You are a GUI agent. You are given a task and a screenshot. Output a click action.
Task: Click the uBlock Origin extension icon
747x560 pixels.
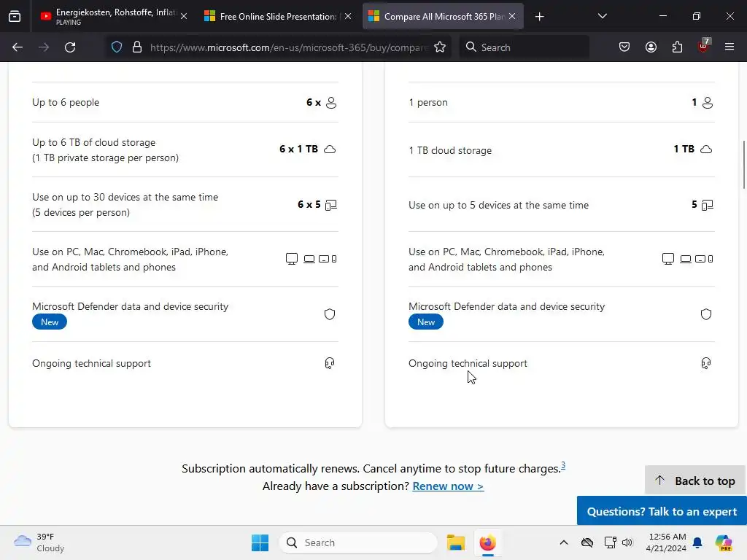[703, 47]
